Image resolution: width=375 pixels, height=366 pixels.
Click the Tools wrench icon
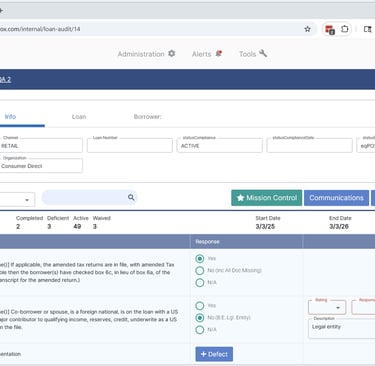263,53
